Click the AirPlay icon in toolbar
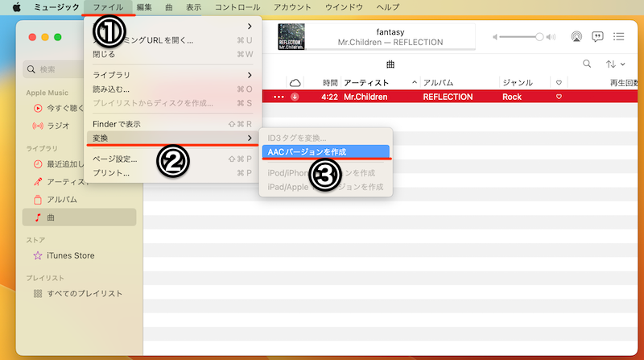This screenshot has height=360, width=644. 576,37
